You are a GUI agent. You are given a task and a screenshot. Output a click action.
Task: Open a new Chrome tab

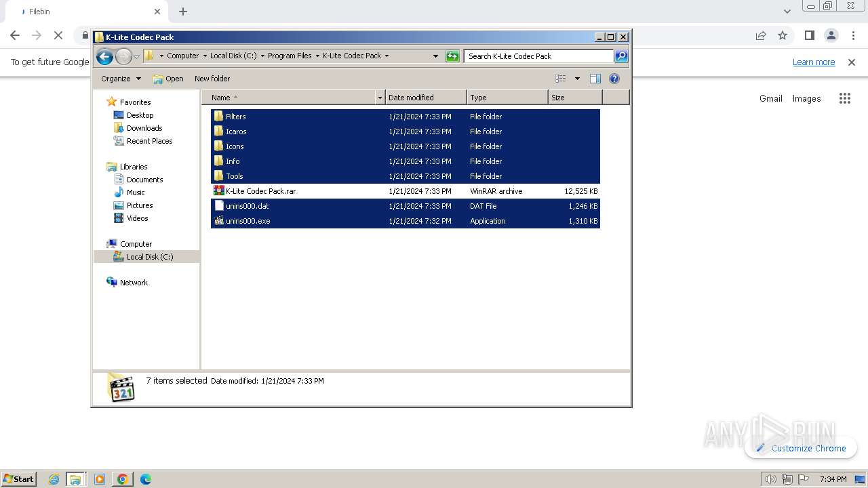183,12
